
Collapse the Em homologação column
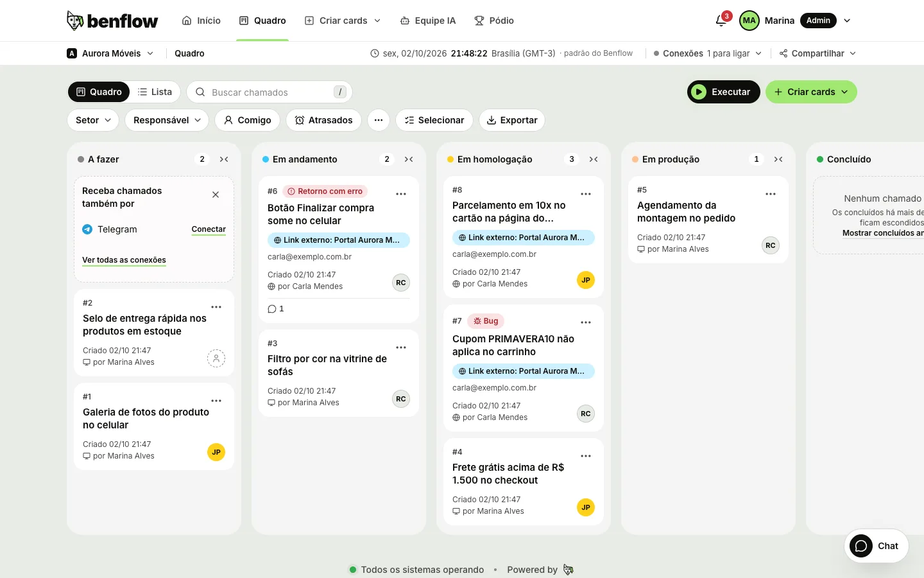[x=594, y=159]
